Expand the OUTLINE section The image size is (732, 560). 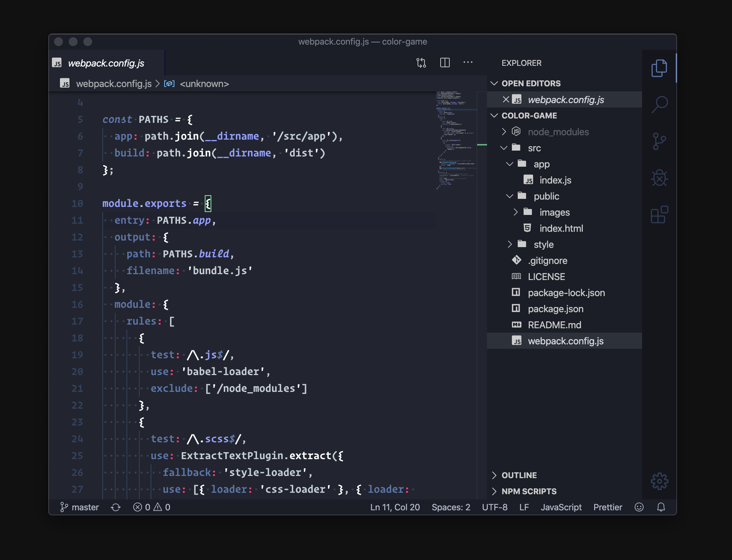[x=519, y=475]
